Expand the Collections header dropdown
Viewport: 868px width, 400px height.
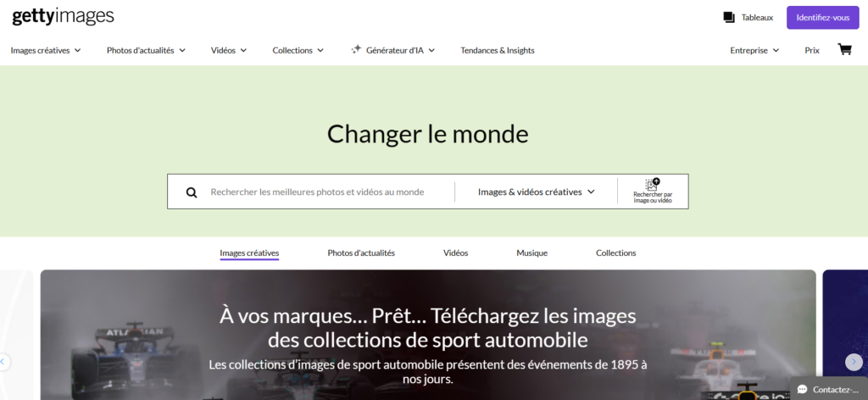[x=298, y=50]
